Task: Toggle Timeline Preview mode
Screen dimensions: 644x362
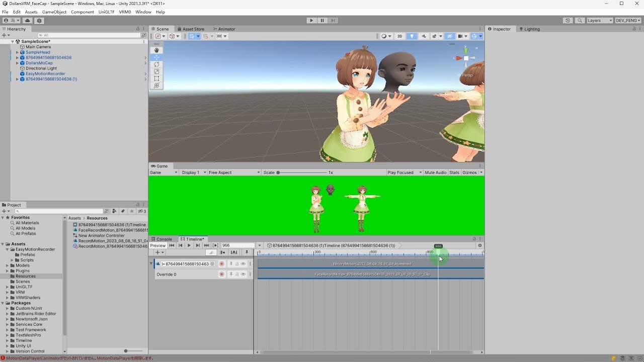Action: click(x=158, y=245)
